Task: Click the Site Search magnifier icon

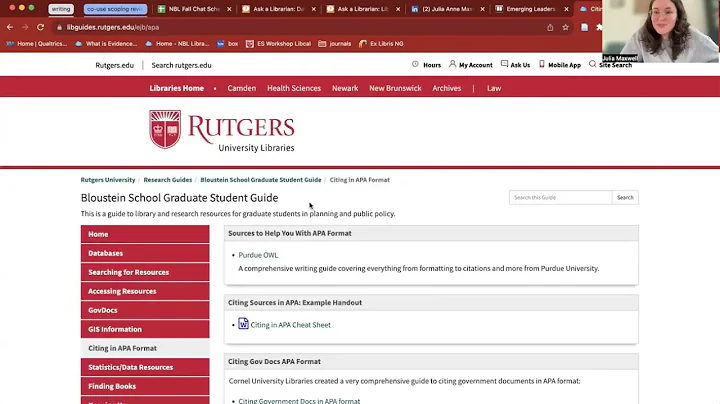Action: 592,64
